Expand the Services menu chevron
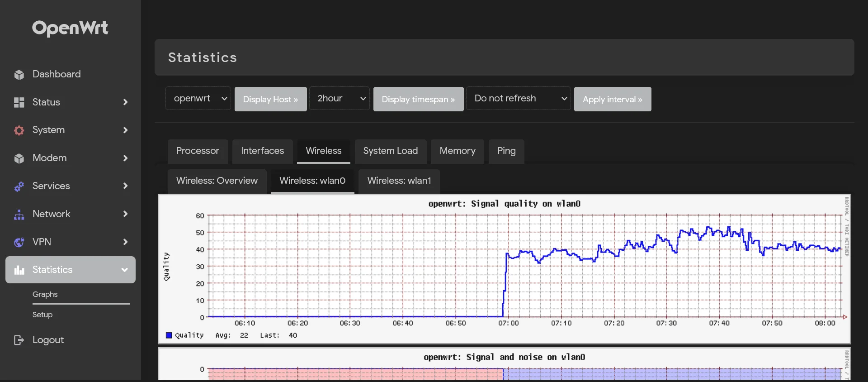This screenshot has height=382, width=868. pyautogui.click(x=125, y=186)
